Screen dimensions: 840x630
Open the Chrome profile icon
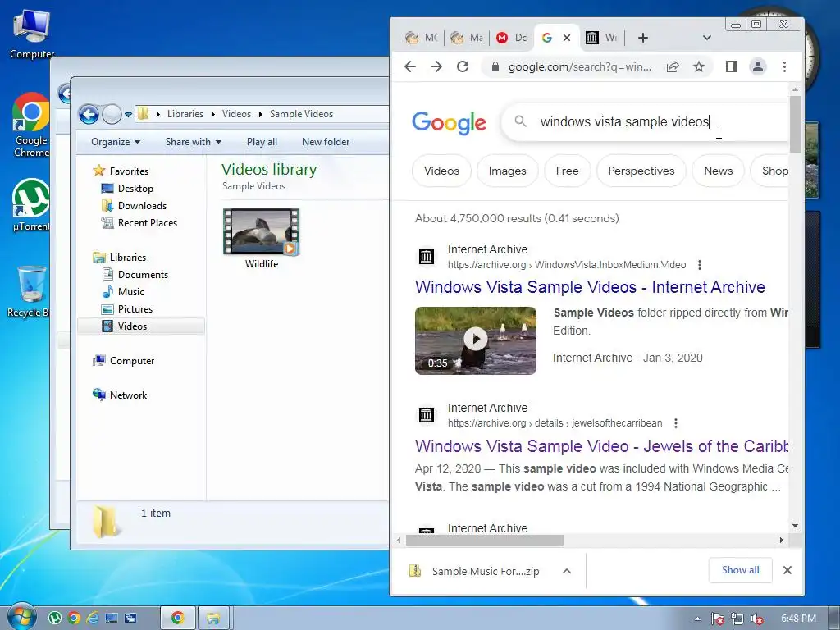click(x=757, y=66)
